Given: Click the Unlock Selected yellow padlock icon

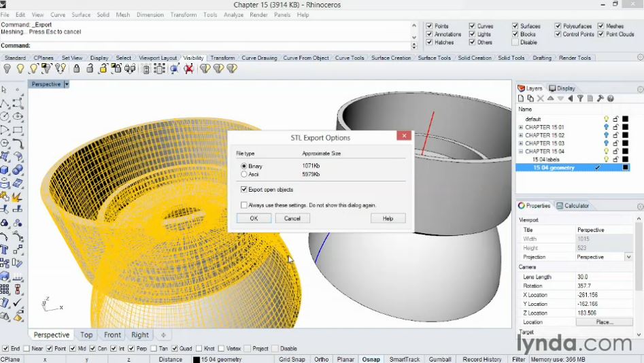Looking at the screenshot, I should (x=103, y=69).
